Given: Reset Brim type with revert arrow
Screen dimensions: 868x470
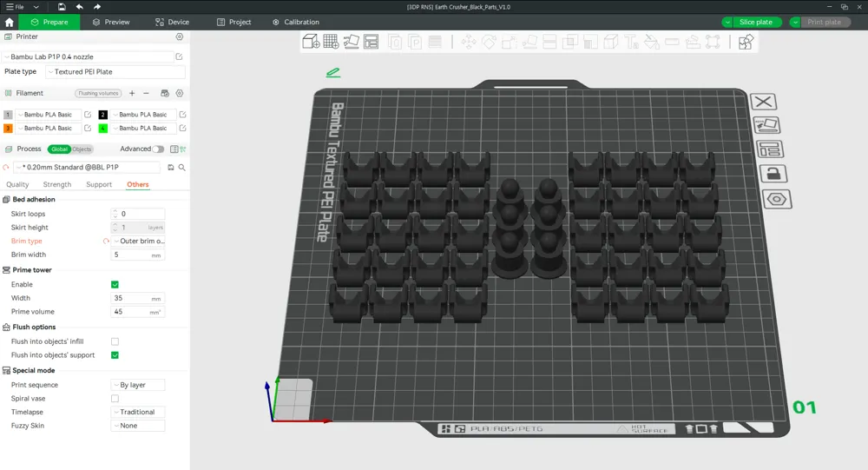Looking at the screenshot, I should pos(106,242).
